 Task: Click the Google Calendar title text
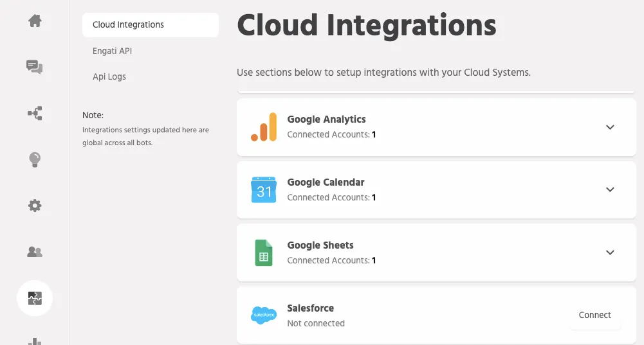326,182
